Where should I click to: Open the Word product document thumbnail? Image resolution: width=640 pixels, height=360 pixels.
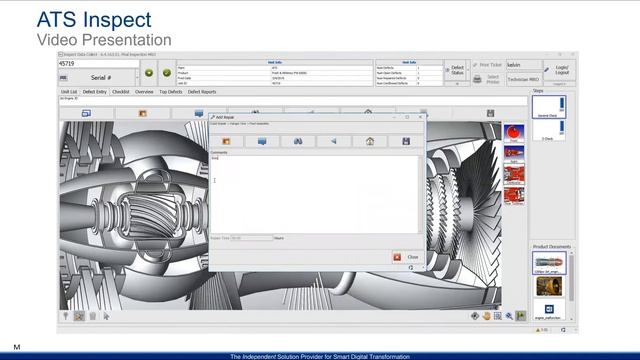coord(549,309)
